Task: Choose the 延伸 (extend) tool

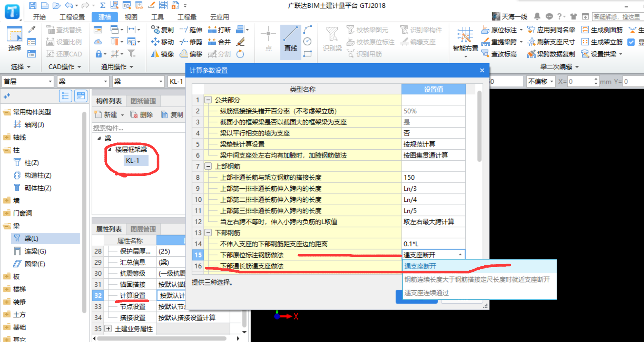Action: [191, 30]
